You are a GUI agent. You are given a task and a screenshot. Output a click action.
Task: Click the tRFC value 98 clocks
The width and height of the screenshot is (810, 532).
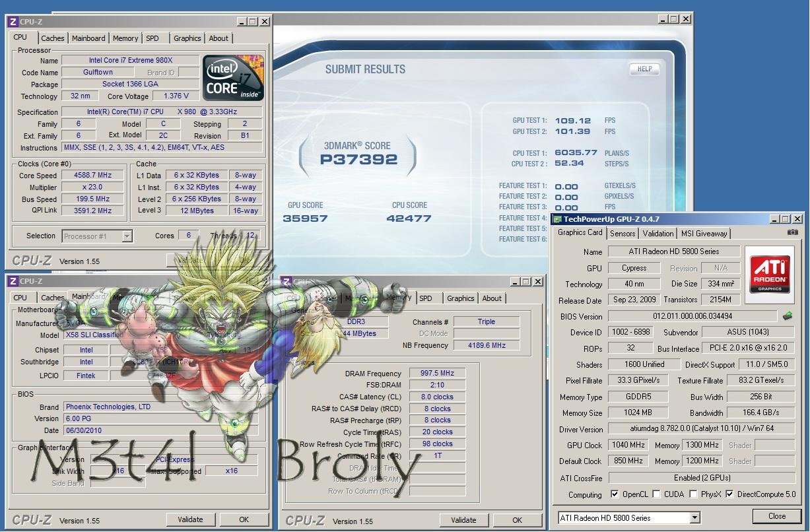[438, 444]
